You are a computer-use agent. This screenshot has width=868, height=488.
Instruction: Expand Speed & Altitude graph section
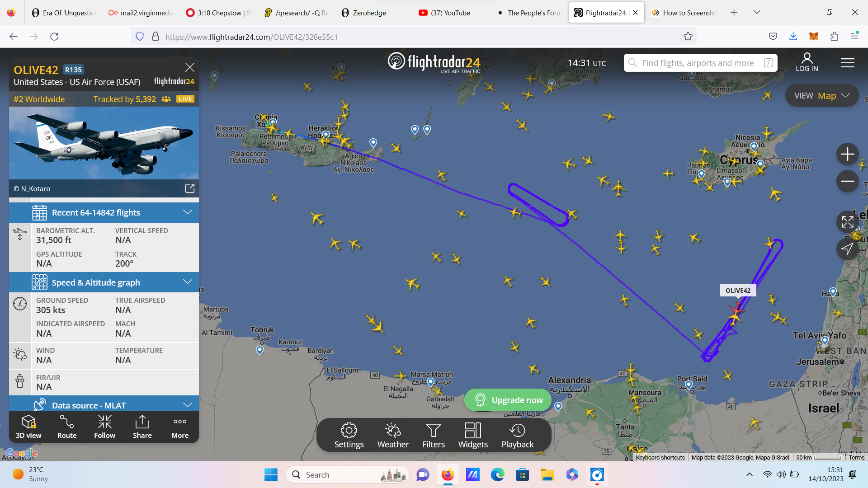pos(104,282)
